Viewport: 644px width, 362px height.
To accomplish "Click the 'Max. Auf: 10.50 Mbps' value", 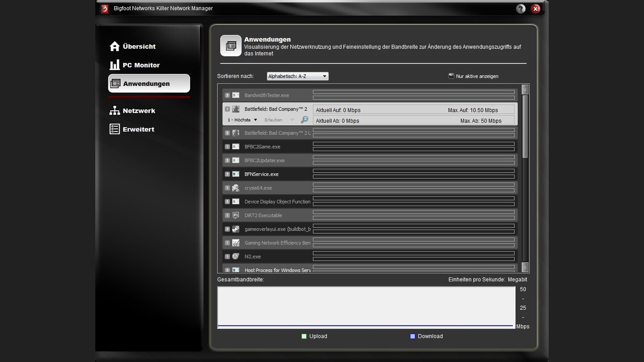I will (x=473, y=110).
